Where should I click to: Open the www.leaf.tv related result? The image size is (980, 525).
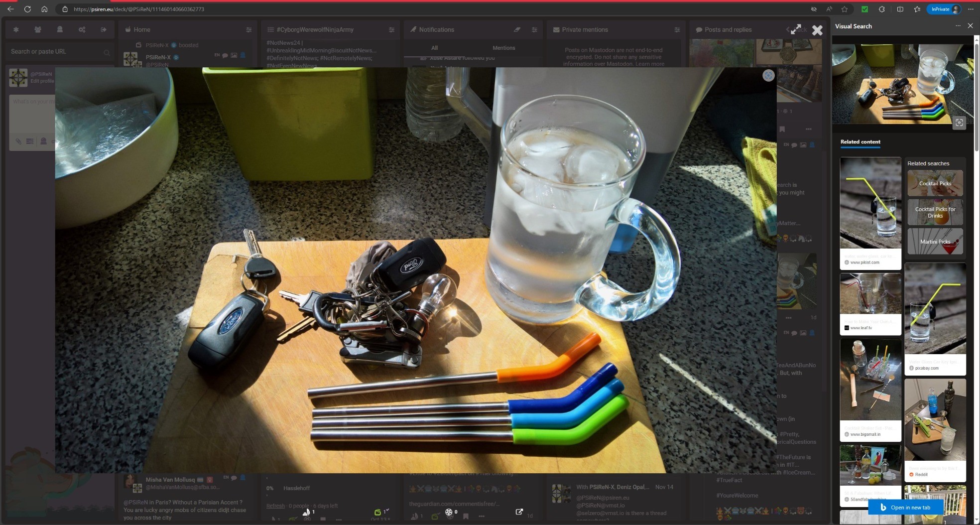coord(870,304)
